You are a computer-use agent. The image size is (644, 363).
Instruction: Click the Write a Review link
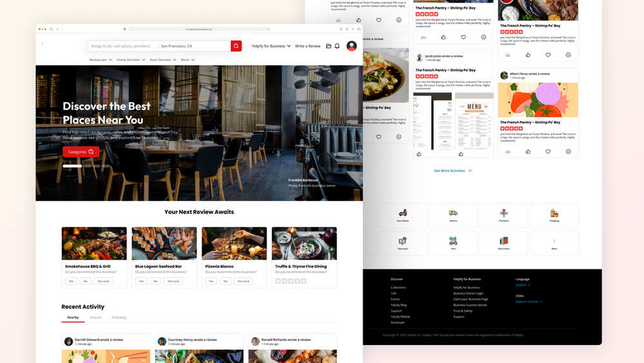308,46
